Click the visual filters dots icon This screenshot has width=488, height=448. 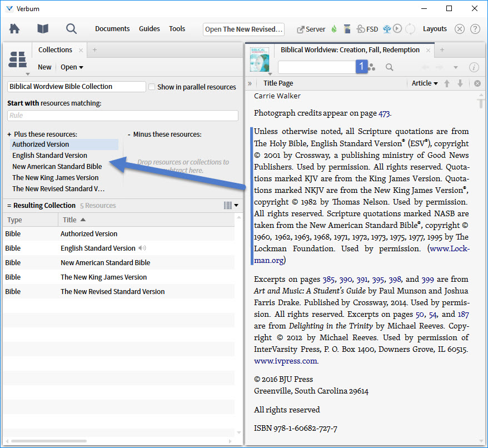pyautogui.click(x=372, y=67)
